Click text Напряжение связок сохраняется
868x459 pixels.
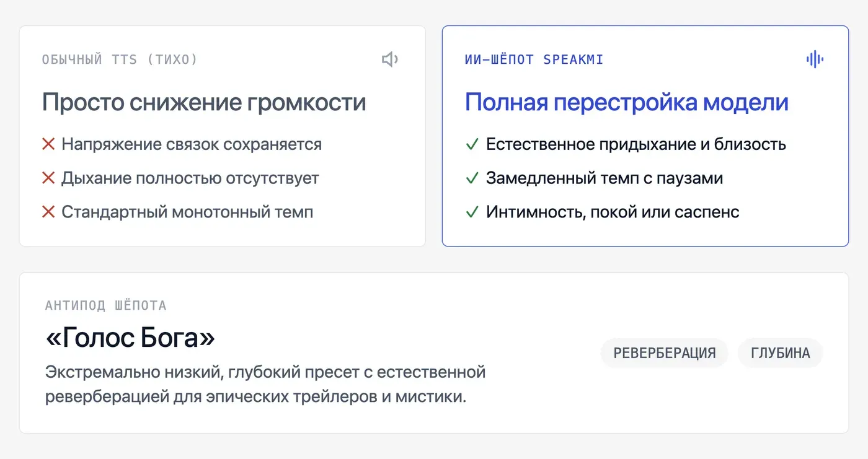pos(192,144)
